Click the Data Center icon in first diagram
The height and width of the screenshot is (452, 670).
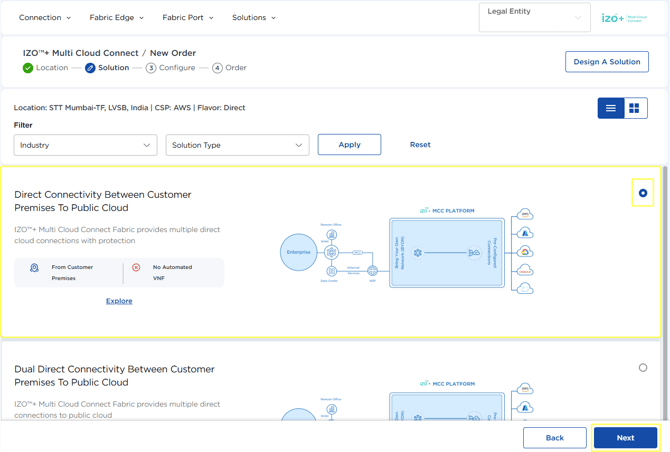point(332,271)
